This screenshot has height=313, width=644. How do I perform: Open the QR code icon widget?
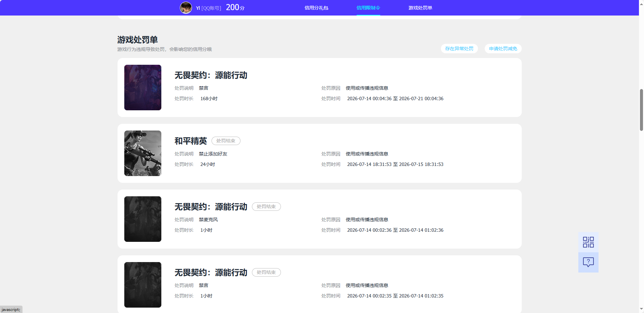click(x=588, y=242)
